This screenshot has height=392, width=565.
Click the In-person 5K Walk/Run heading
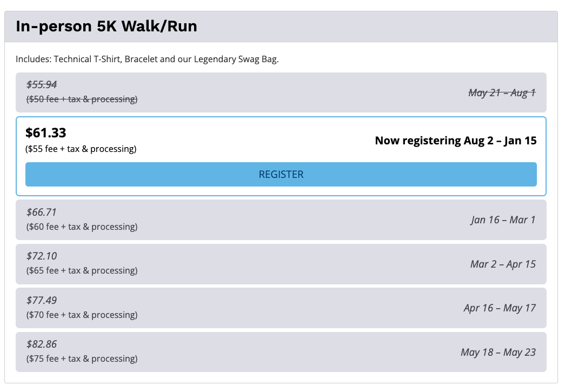click(x=107, y=26)
